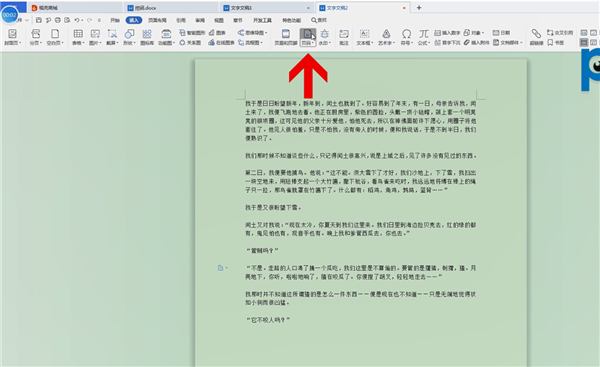
Task: Close the 文字文稿1 tab
Action: [x=308, y=8]
